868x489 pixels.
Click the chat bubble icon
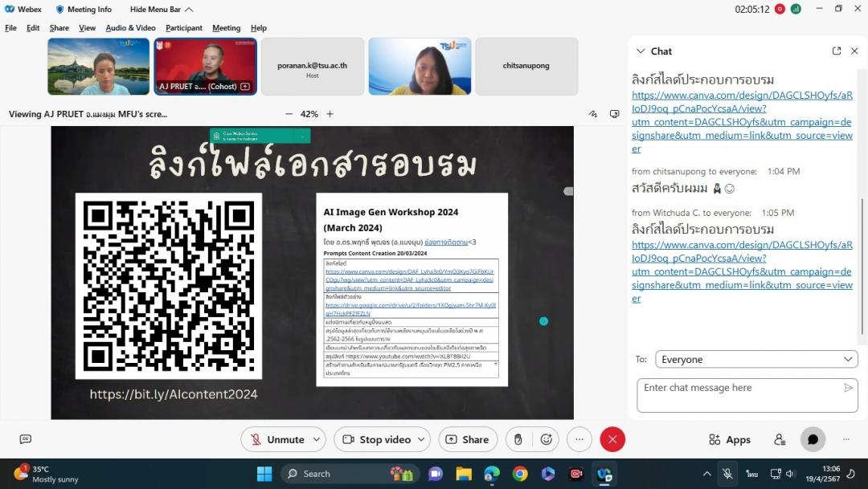point(813,439)
